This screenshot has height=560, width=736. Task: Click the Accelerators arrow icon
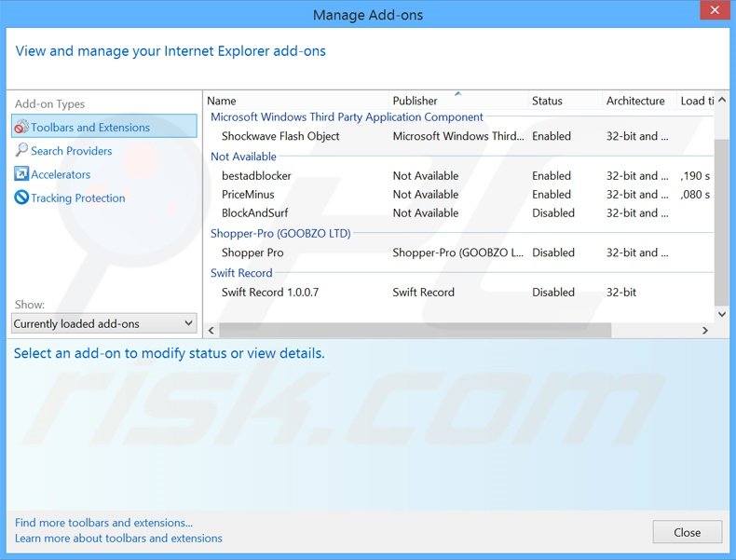coord(21,173)
